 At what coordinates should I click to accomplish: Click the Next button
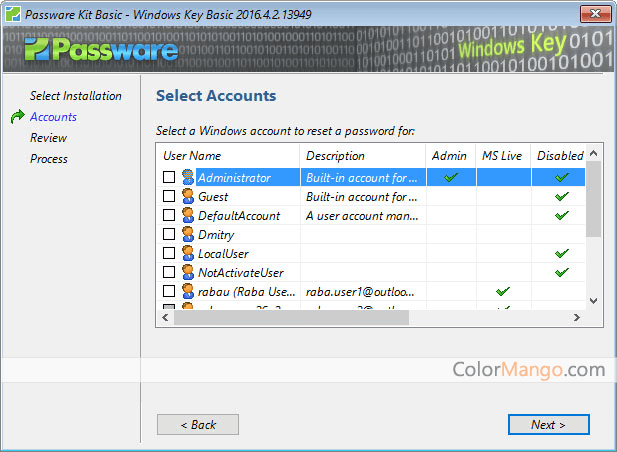pos(549,424)
